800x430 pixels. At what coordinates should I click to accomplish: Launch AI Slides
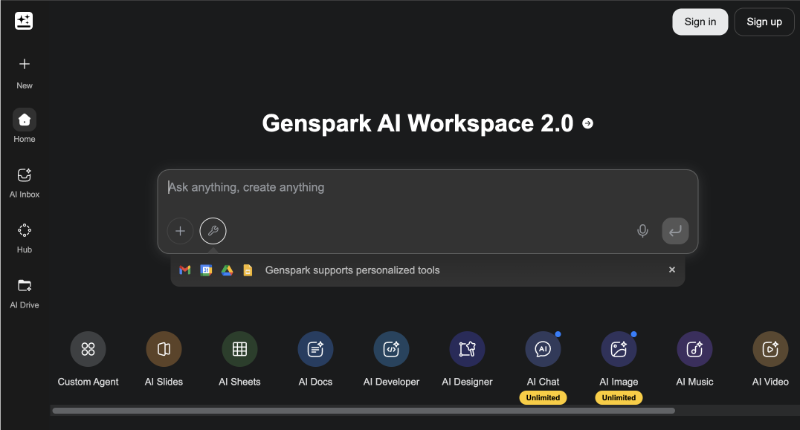click(164, 359)
